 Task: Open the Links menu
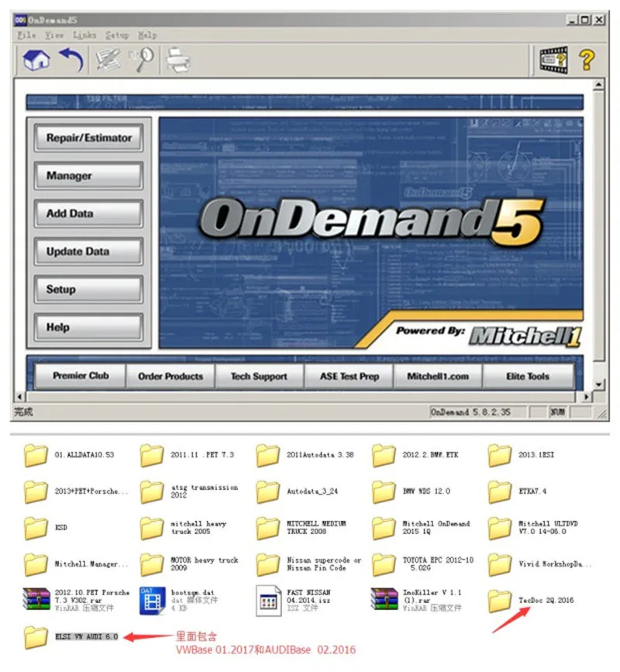[84, 35]
